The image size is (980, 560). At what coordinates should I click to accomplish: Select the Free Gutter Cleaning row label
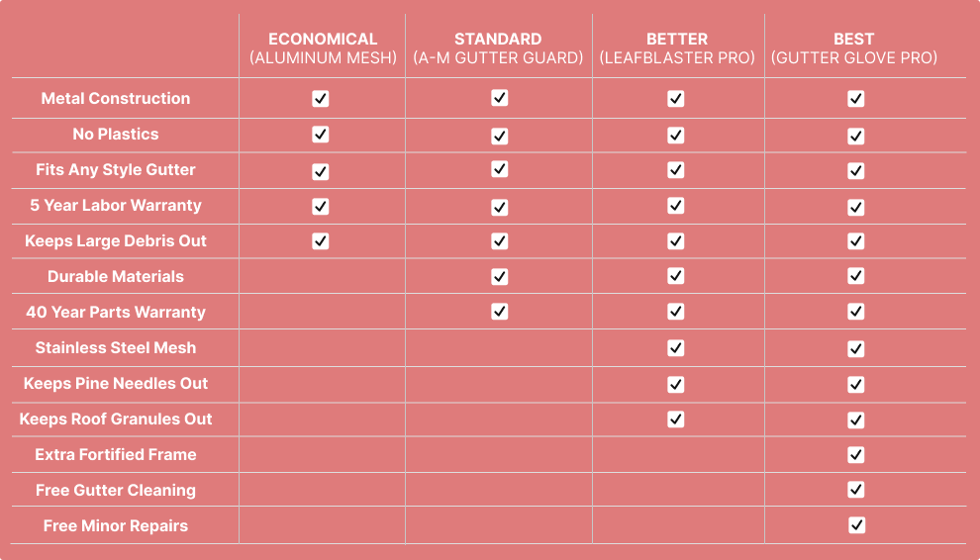click(116, 491)
